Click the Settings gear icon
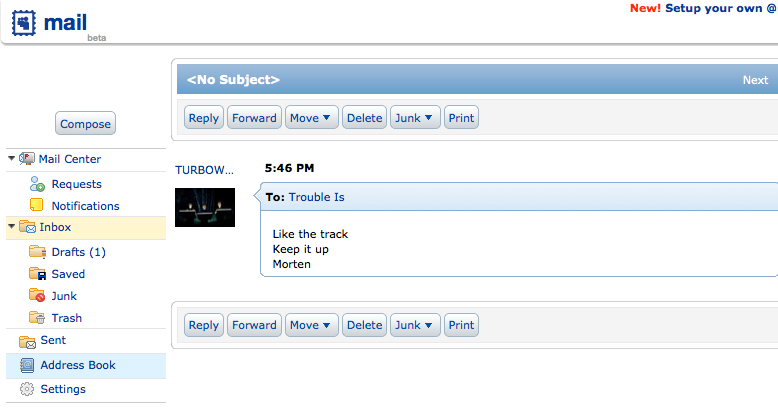The height and width of the screenshot is (417, 778). point(27,389)
